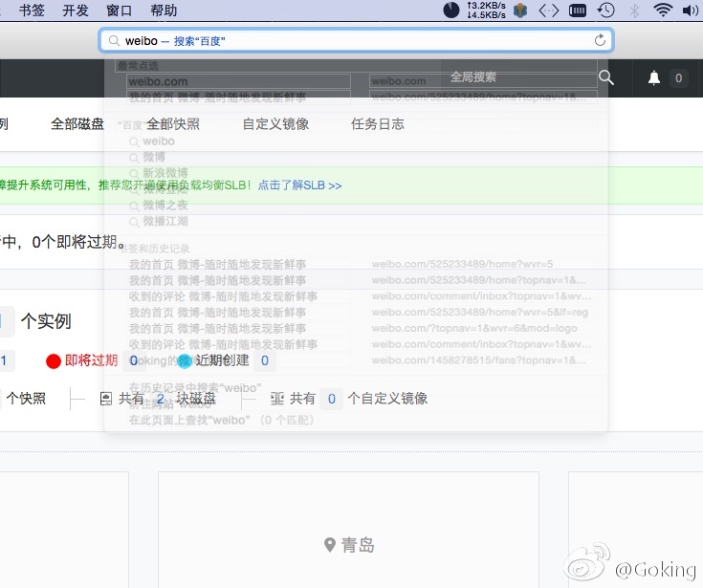Viewport: 703px width, 588px height.
Task: Select Baidu suggestion 'weibo'
Action: 159,142
